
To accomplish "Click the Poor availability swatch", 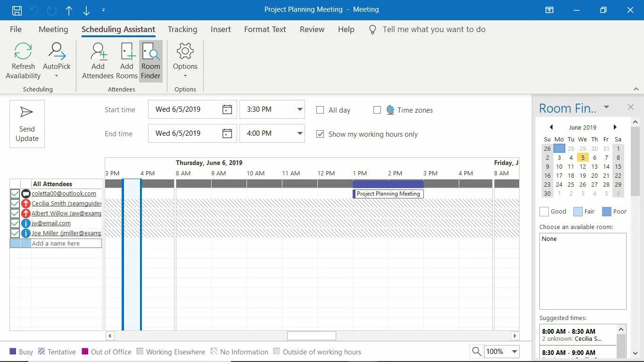I will [x=607, y=212].
